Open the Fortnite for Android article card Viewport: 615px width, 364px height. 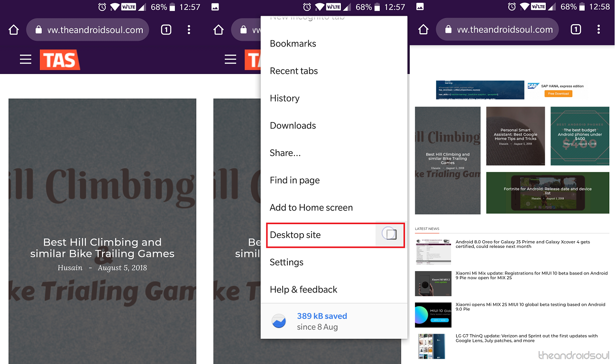(548, 193)
